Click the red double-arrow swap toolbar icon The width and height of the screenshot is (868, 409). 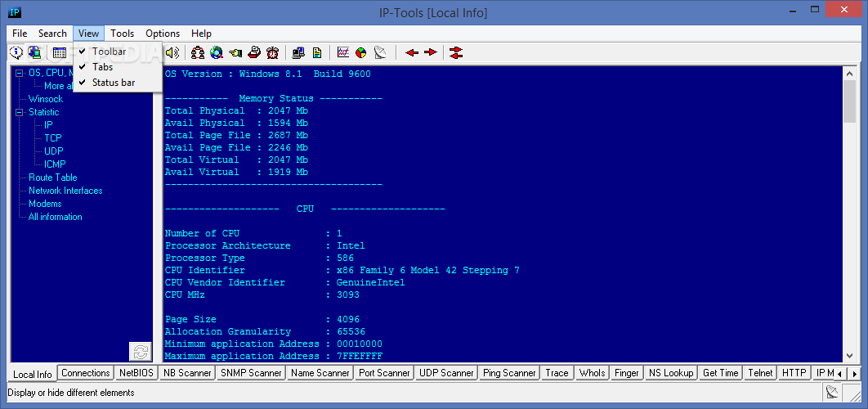tap(456, 52)
